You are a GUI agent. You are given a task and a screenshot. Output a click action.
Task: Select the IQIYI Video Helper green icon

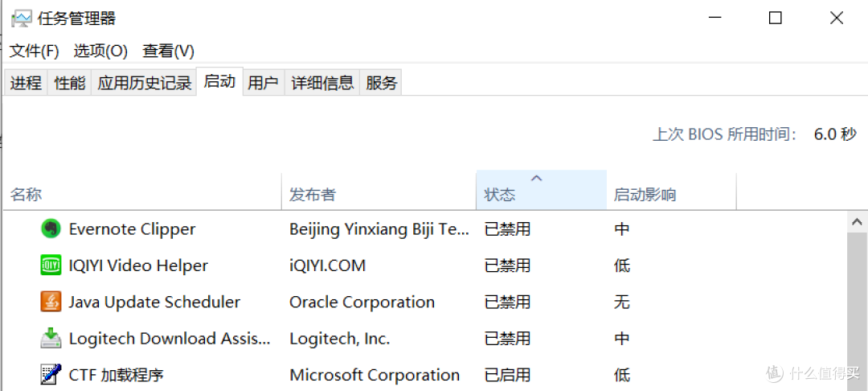(51, 265)
